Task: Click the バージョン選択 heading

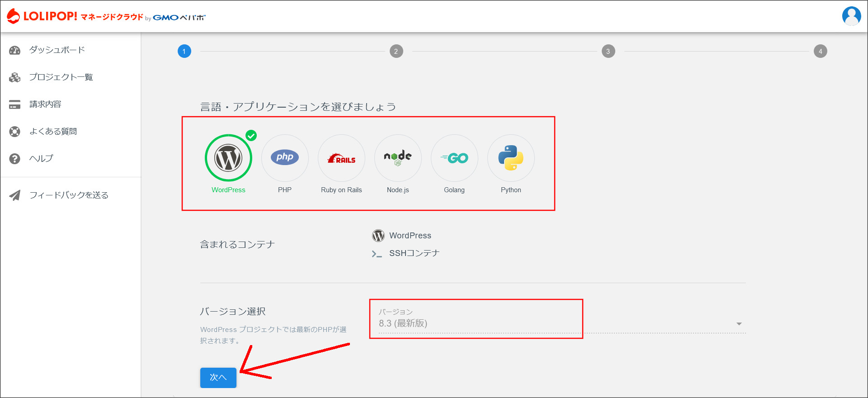Action: tap(233, 312)
